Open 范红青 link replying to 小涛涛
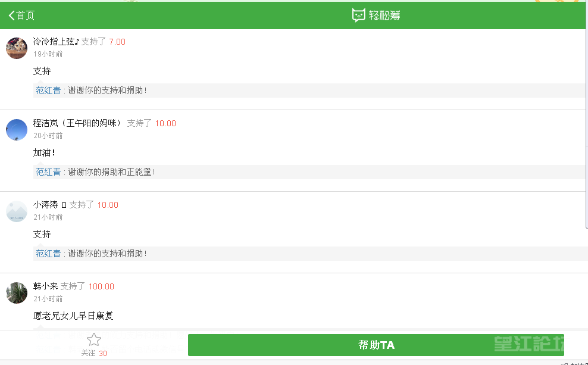Viewport: 588px width, 365px height. tap(48, 254)
